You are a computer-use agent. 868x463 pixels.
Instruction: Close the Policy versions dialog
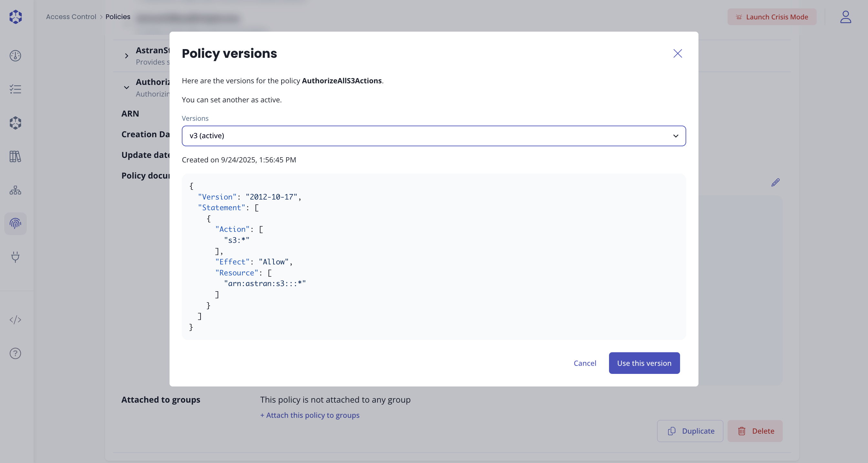pos(677,54)
